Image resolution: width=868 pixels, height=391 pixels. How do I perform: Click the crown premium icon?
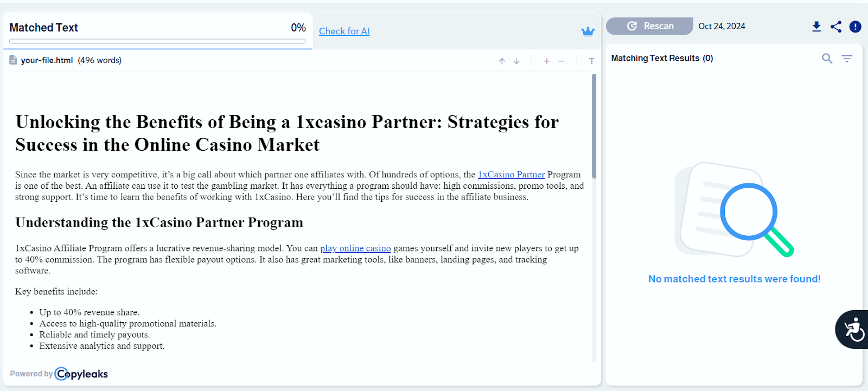click(x=588, y=31)
